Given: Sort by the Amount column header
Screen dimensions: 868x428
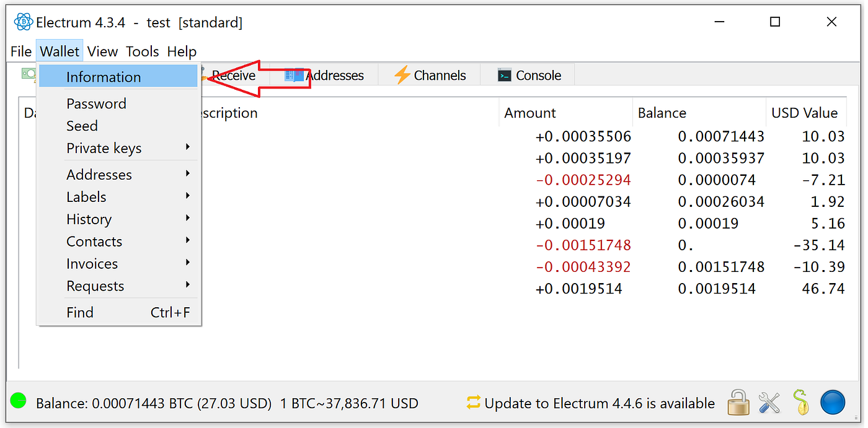Looking at the screenshot, I should [565, 113].
